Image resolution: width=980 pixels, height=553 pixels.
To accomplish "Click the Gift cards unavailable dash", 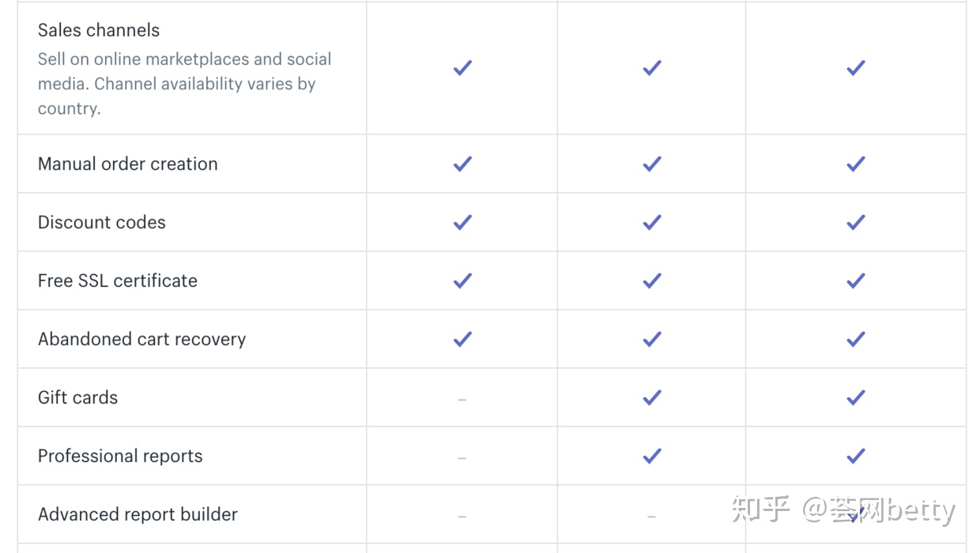I will (x=462, y=399).
